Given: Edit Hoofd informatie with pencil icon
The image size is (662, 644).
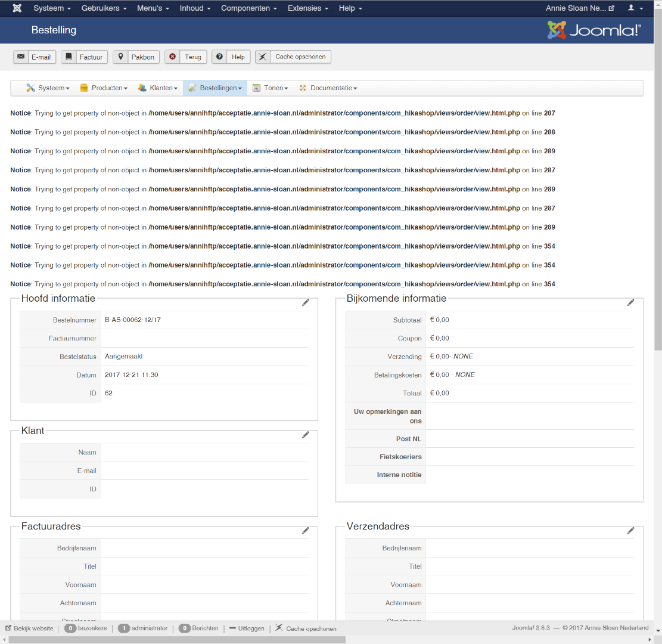Looking at the screenshot, I should click(306, 302).
